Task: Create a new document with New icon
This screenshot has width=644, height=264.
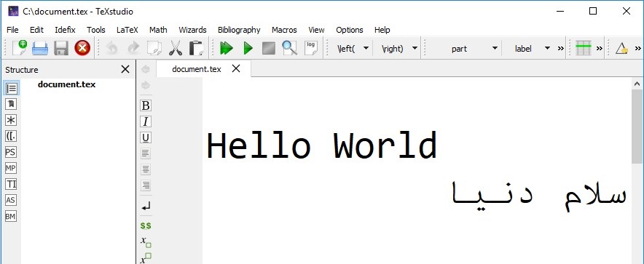Action: [x=19, y=48]
